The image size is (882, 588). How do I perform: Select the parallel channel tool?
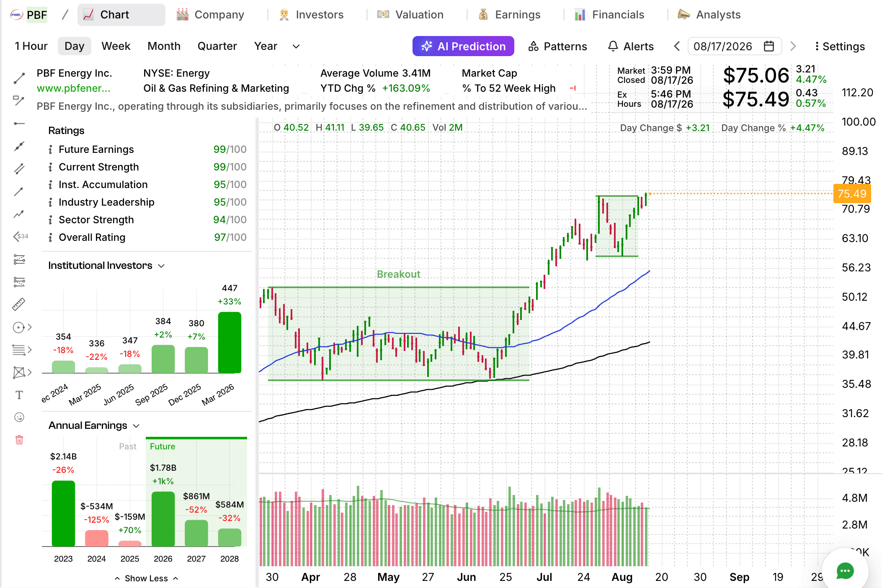(19, 169)
